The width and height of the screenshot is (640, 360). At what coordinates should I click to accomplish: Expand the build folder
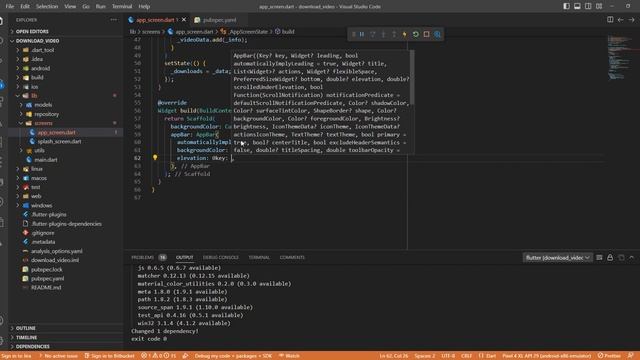click(65, 77)
